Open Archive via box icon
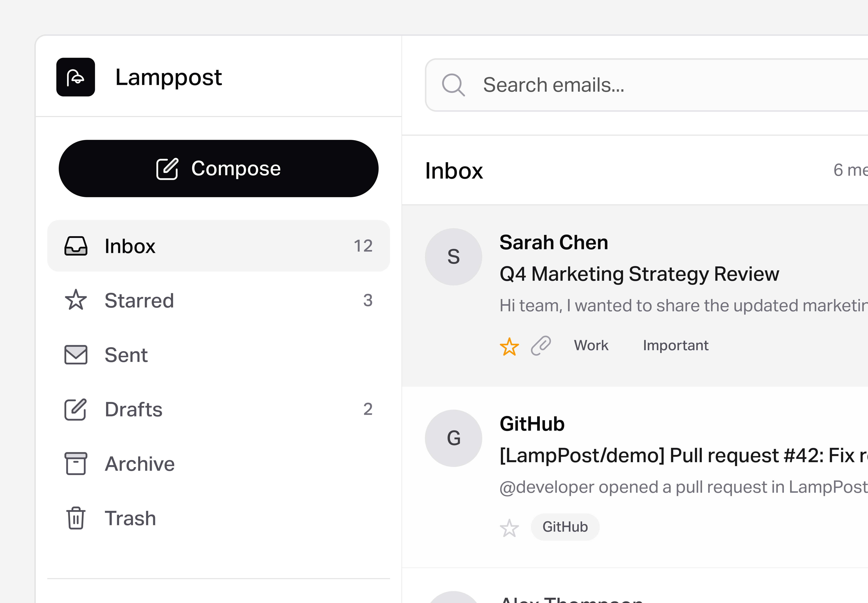 [x=76, y=464]
